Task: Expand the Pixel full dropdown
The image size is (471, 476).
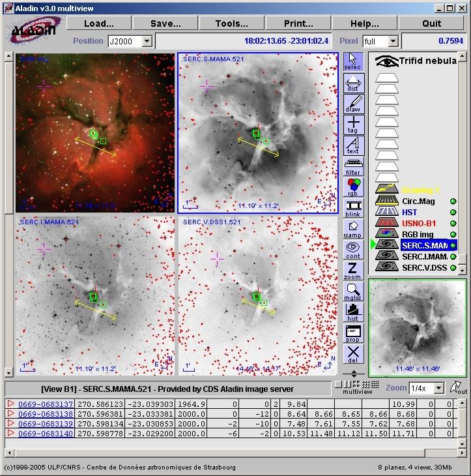Action: pos(393,41)
